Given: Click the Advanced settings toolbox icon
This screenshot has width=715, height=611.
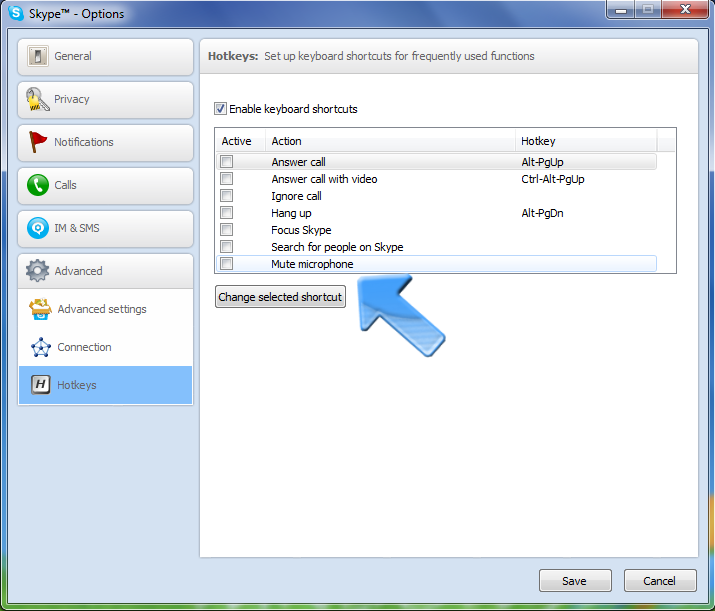Looking at the screenshot, I should pyautogui.click(x=41, y=309).
